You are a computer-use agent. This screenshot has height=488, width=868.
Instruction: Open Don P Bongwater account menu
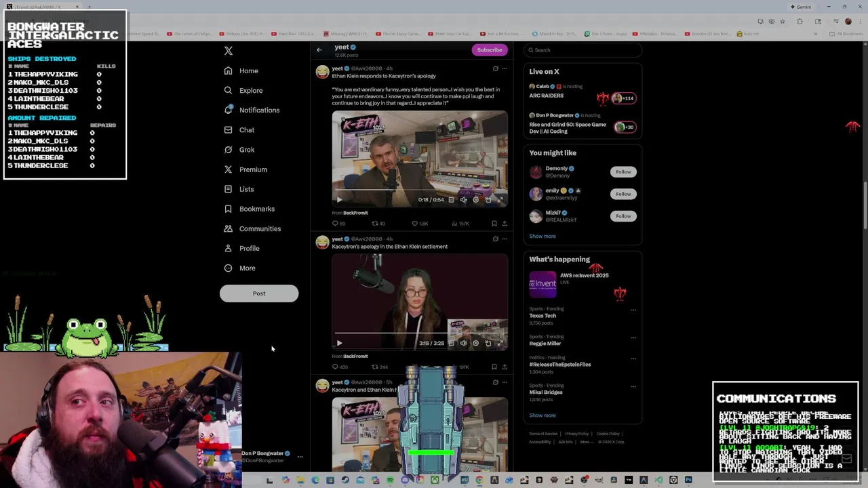coord(300,457)
